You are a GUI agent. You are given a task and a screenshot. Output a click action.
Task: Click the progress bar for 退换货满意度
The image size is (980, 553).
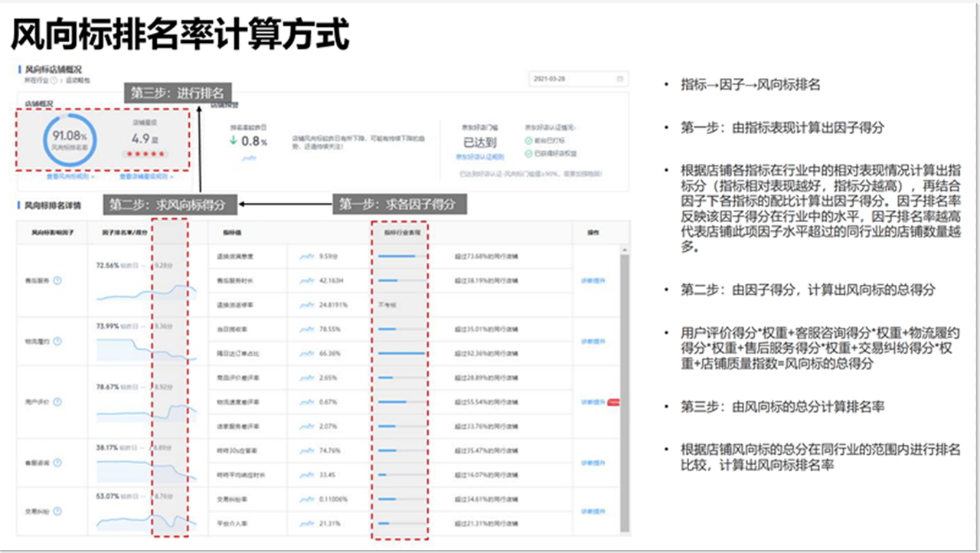403,256
